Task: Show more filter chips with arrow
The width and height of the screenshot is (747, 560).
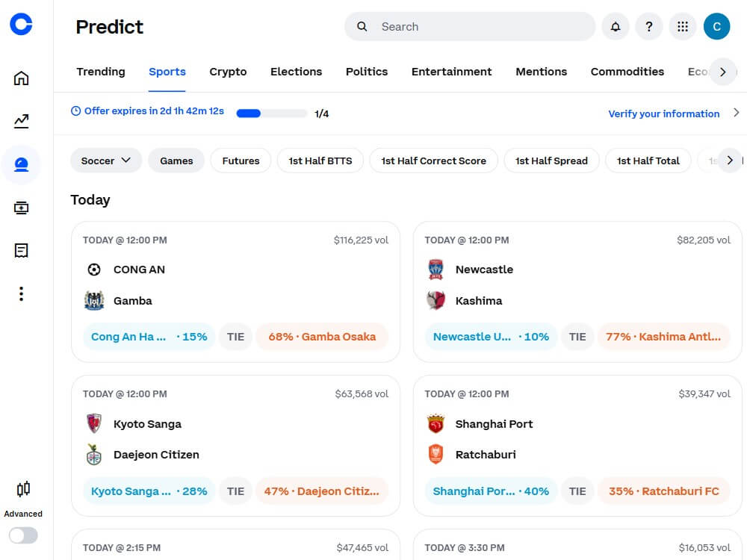Action: pyautogui.click(x=729, y=161)
